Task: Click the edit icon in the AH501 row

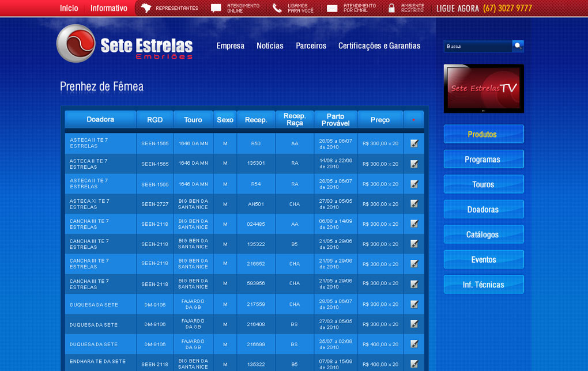Action: click(414, 204)
